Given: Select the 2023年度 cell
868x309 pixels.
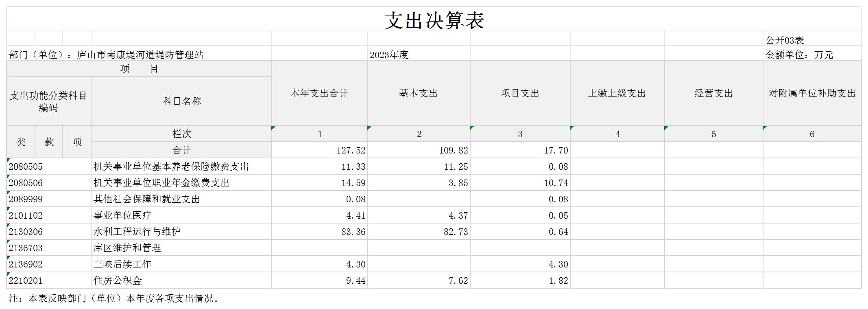Looking at the screenshot, I should (x=389, y=55).
